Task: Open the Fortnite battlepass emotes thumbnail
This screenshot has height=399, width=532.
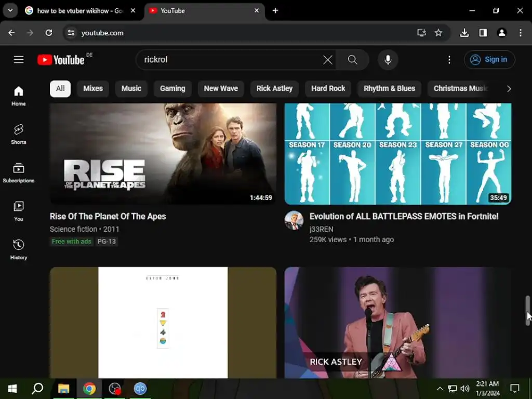Action: point(397,154)
